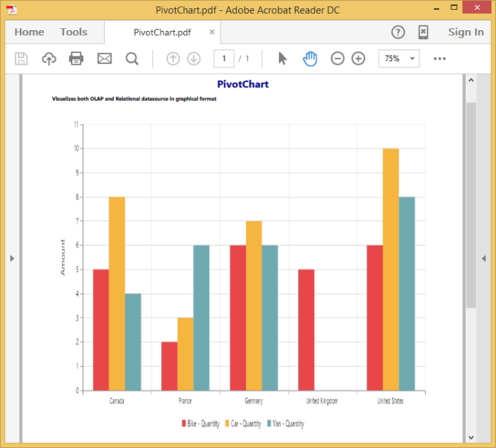Choose the selection arrow tool
Image resolution: width=496 pixels, height=448 pixels.
tap(282, 58)
